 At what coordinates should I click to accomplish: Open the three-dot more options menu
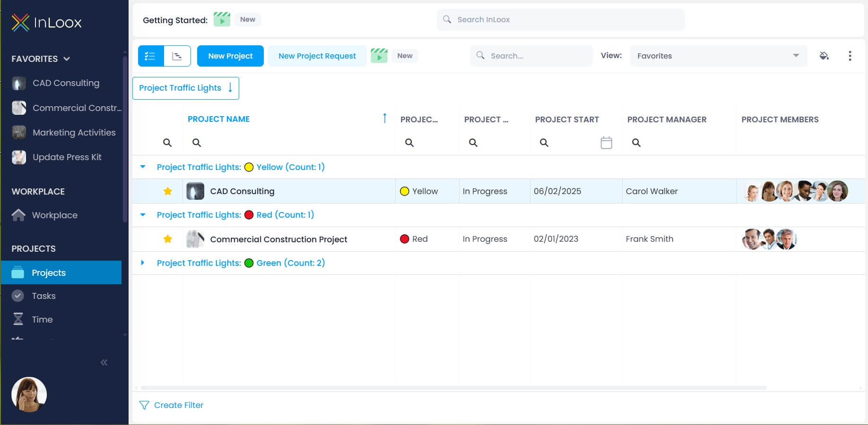point(850,56)
